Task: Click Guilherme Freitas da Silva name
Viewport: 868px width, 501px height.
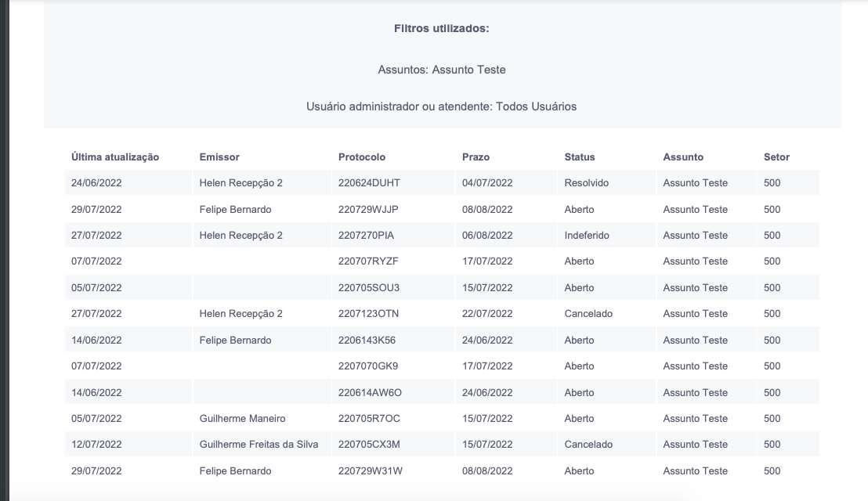Action: pos(259,445)
